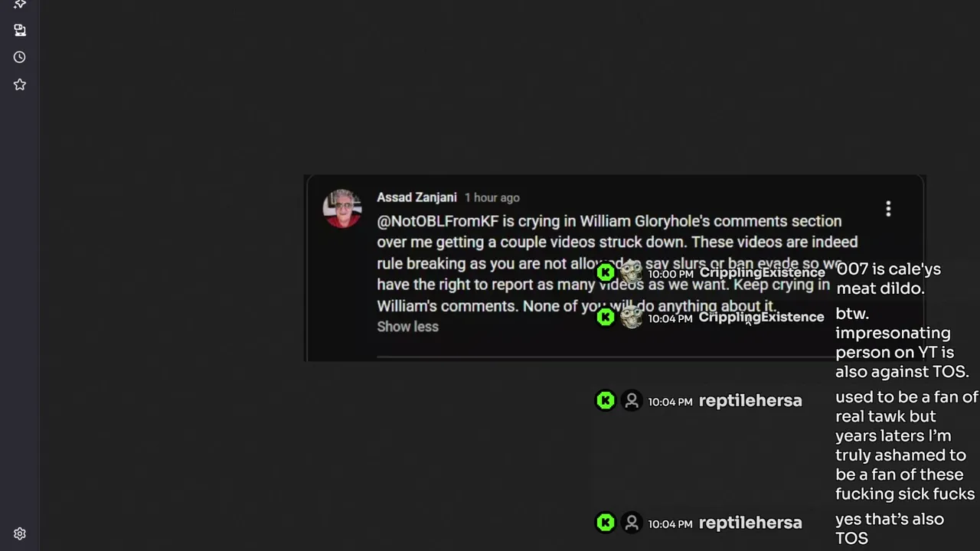Open settings gear at sidebar bottom
980x551 pixels.
click(20, 533)
